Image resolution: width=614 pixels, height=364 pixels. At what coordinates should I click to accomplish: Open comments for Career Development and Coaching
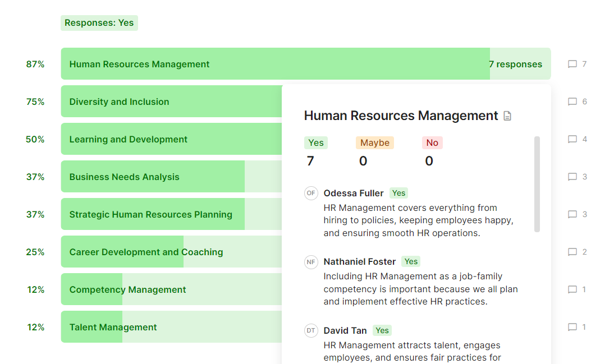[572, 252]
